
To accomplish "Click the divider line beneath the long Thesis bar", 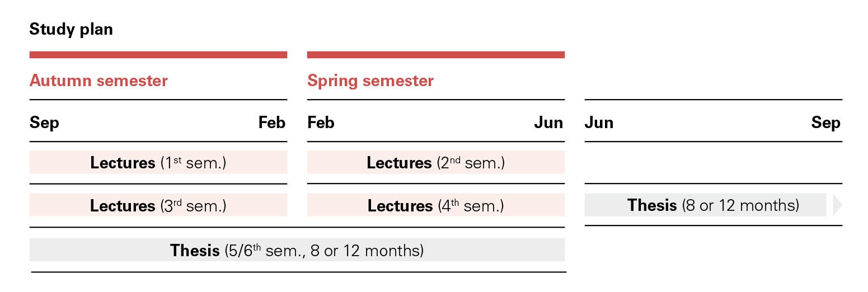I will pos(298,272).
